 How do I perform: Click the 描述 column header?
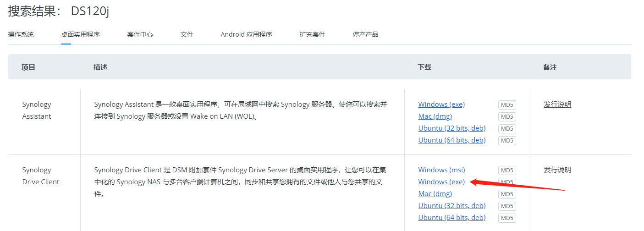tap(100, 67)
